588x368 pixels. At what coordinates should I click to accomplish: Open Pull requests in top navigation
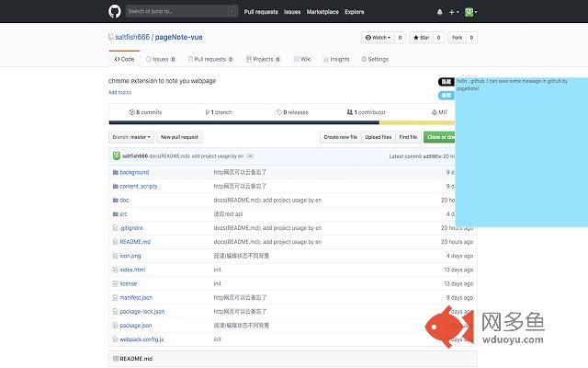[261, 12]
